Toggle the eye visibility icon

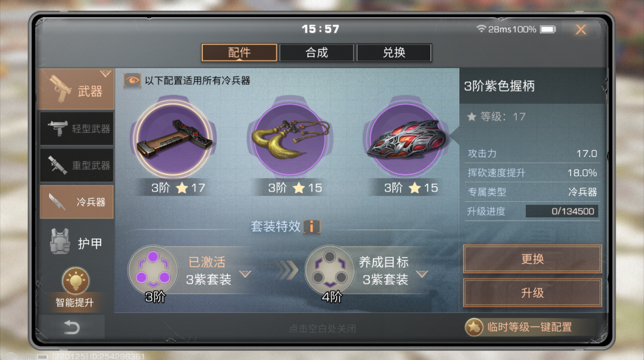[x=132, y=80]
